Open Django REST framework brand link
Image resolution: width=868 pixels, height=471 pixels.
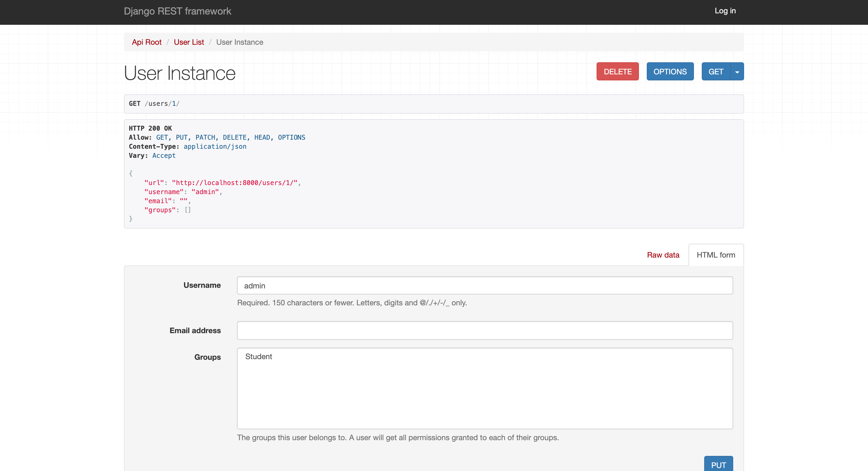(x=177, y=11)
